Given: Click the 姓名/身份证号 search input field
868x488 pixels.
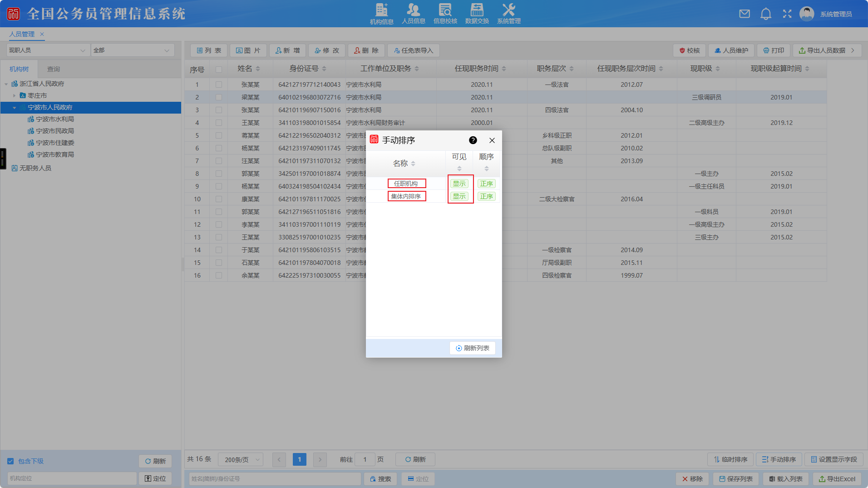Looking at the screenshot, I should click(x=275, y=479).
